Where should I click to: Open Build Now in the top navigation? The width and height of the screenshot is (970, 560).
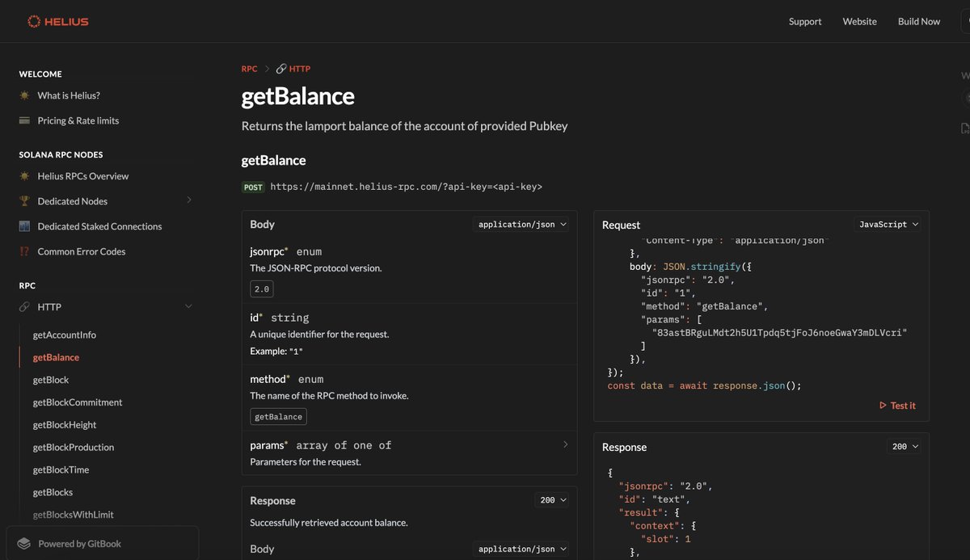pyautogui.click(x=919, y=22)
